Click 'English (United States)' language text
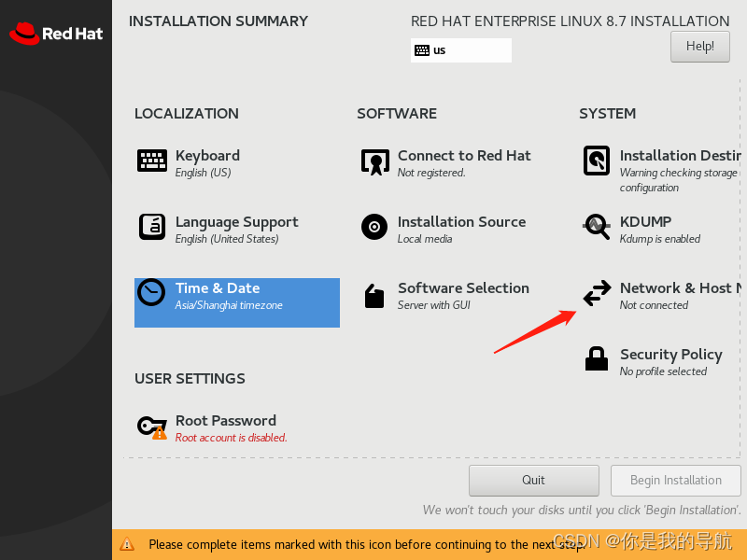The image size is (747, 560). (227, 239)
